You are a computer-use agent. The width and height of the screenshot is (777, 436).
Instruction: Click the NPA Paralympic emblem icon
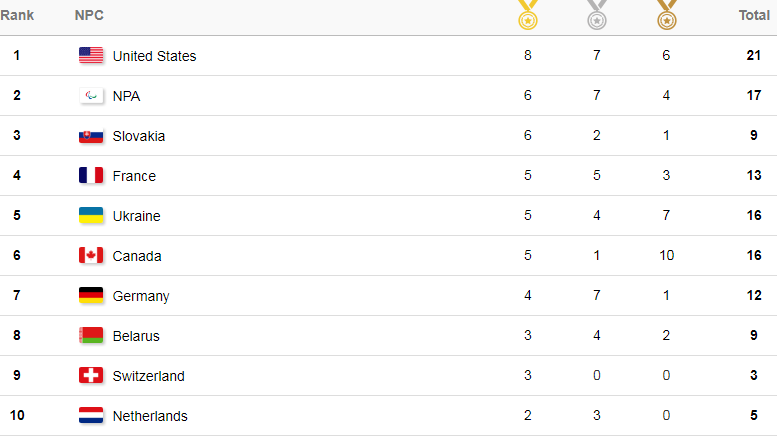click(91, 96)
